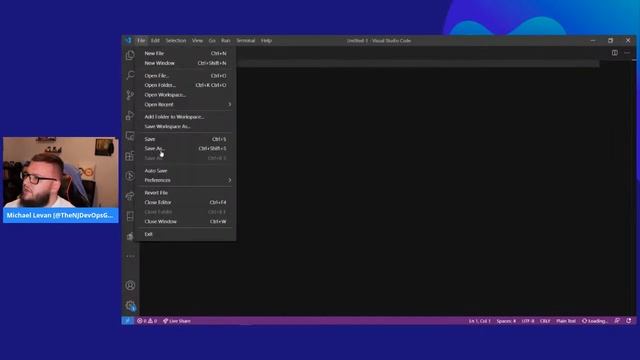Choose Add Folder to Workspace...

pos(185,117)
